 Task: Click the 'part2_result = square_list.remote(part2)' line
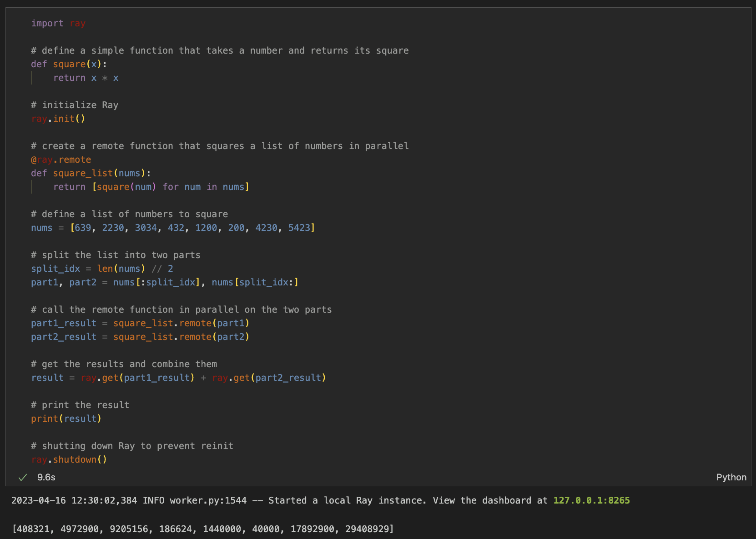[140, 337]
